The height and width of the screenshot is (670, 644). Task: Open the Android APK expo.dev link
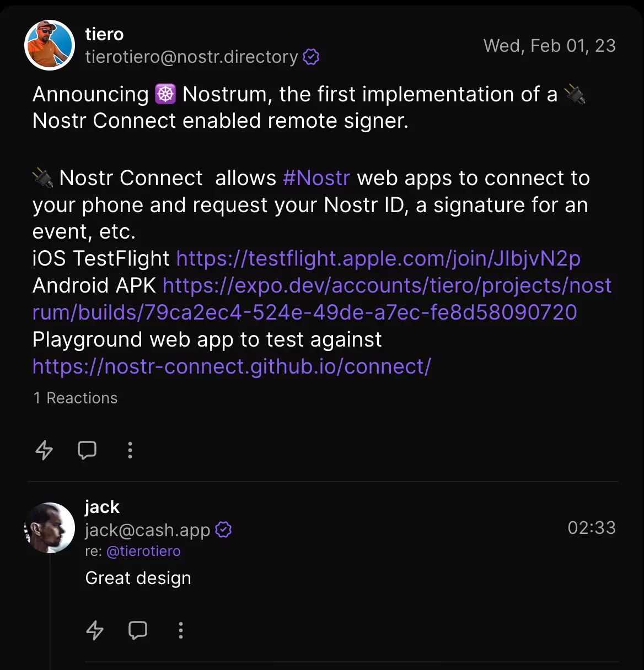(x=387, y=285)
